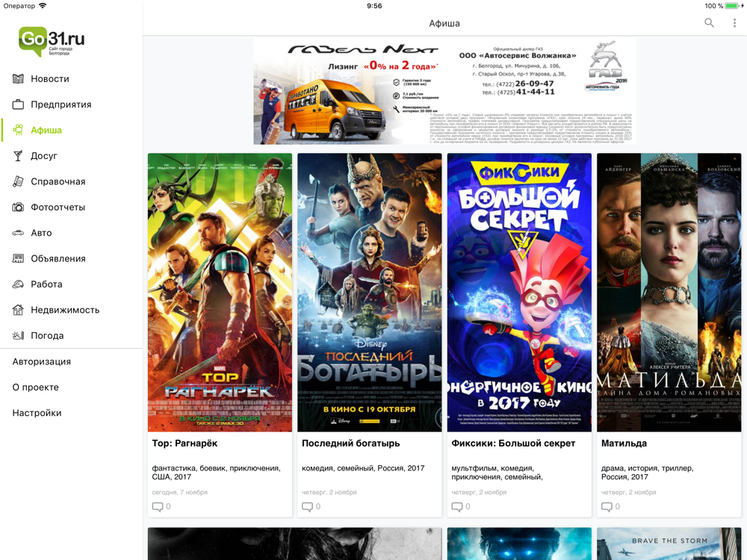The image size is (747, 560).
Task: Click the Афиша page title
Action: click(x=444, y=23)
